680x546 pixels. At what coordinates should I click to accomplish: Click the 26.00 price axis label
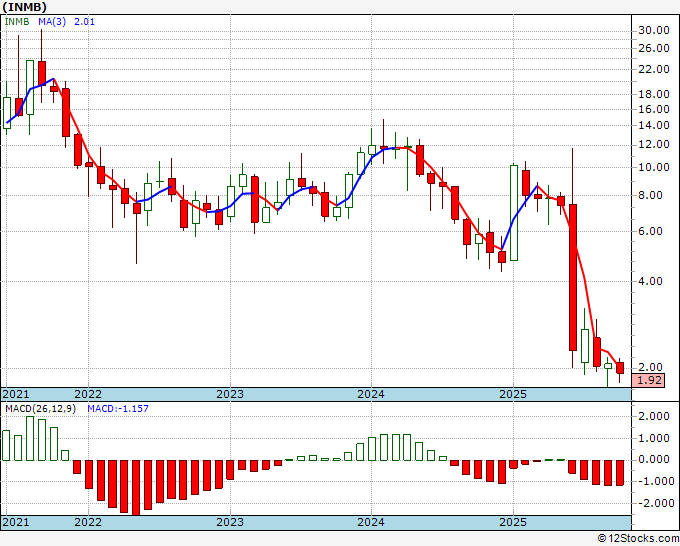click(x=654, y=48)
